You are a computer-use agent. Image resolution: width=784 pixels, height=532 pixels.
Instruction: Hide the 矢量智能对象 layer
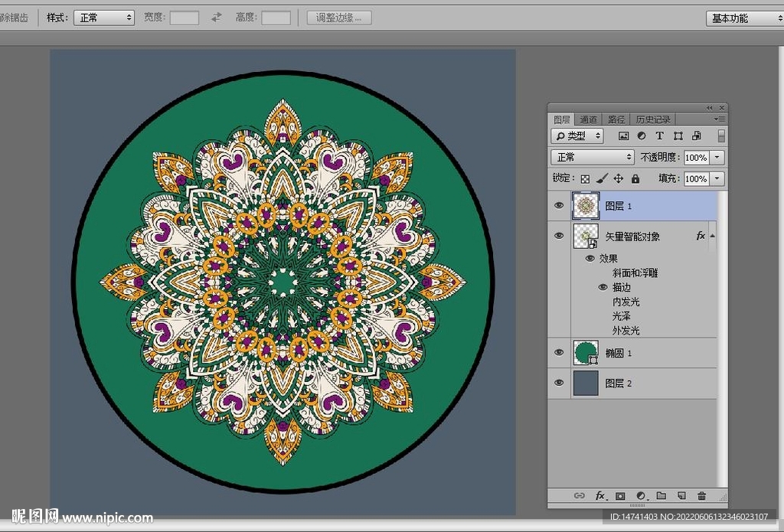[x=559, y=236]
